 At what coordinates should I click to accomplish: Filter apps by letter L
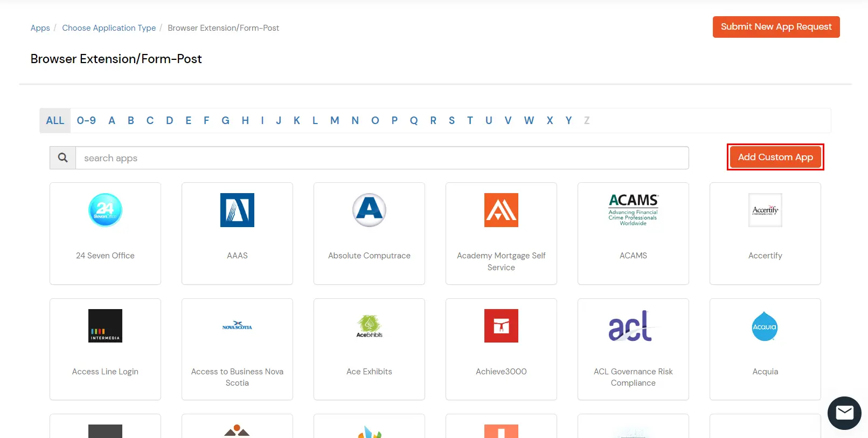pos(315,120)
